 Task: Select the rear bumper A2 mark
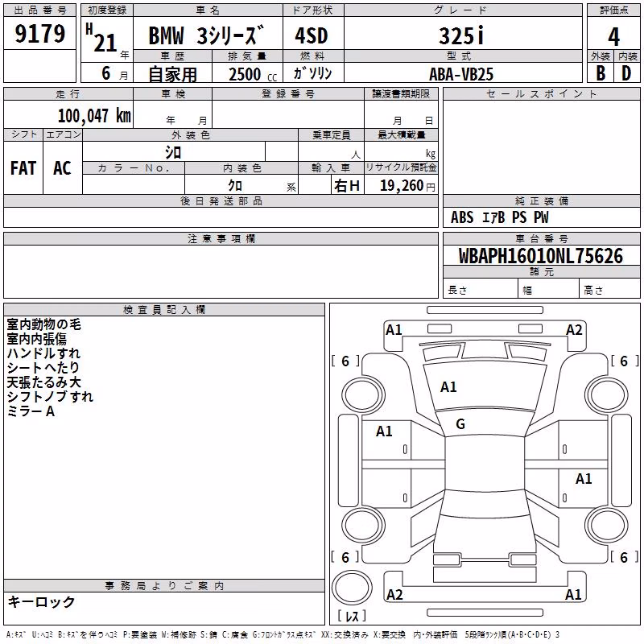tap(394, 594)
